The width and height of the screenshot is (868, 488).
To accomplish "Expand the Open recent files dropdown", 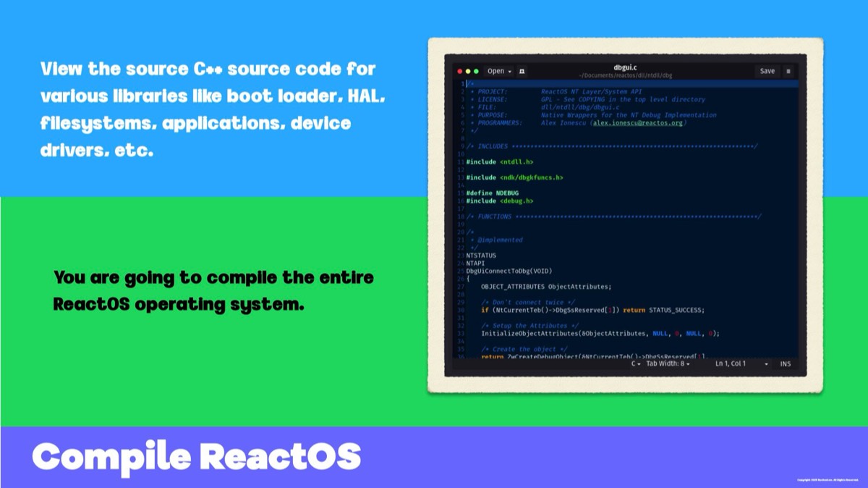I will coord(509,72).
